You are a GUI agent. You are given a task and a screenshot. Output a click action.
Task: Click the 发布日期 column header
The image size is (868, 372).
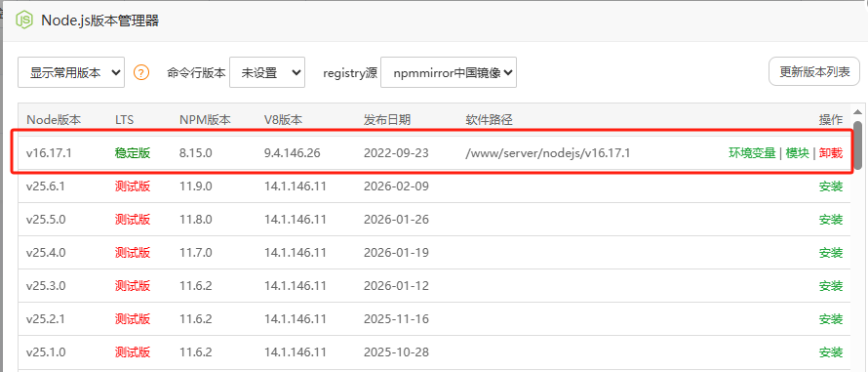[x=387, y=120]
